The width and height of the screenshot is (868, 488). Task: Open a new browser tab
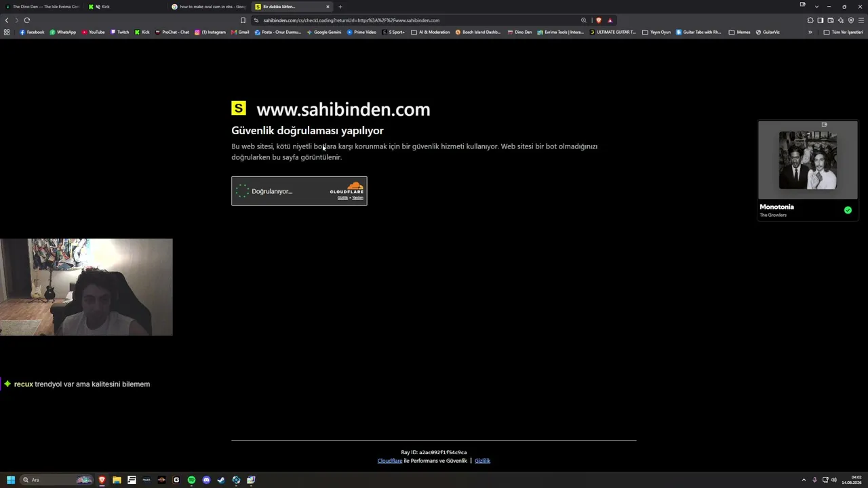coord(340,7)
